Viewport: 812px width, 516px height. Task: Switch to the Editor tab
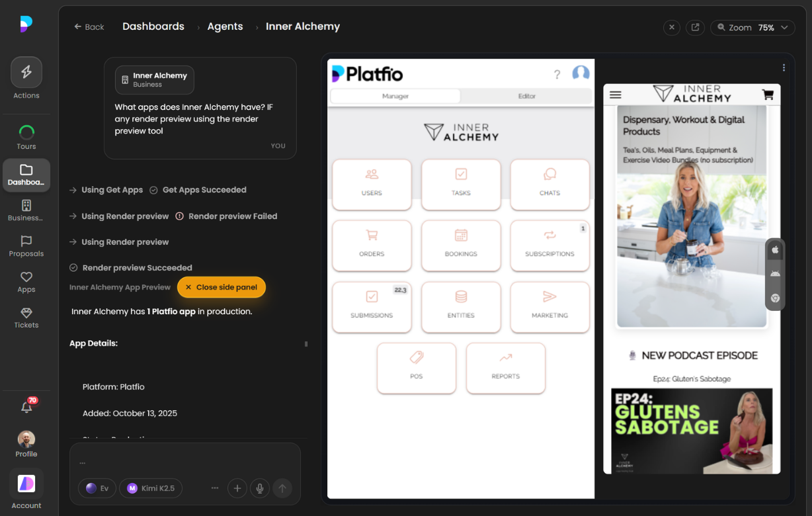526,96
